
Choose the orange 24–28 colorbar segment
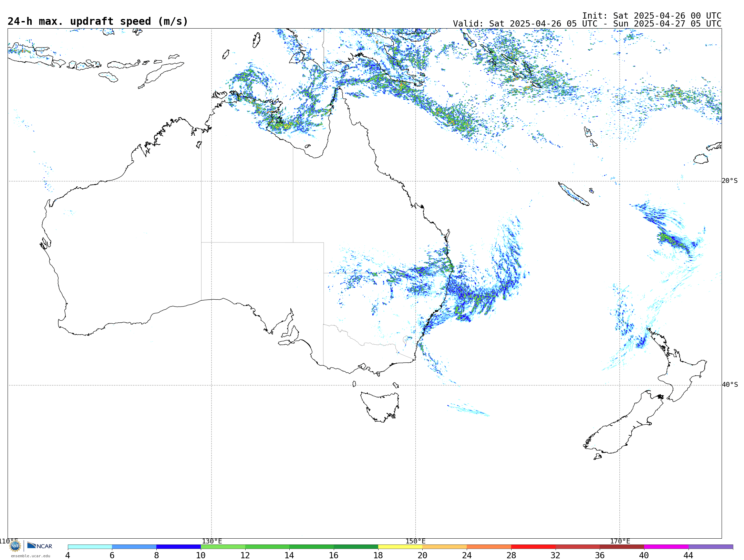click(x=489, y=547)
